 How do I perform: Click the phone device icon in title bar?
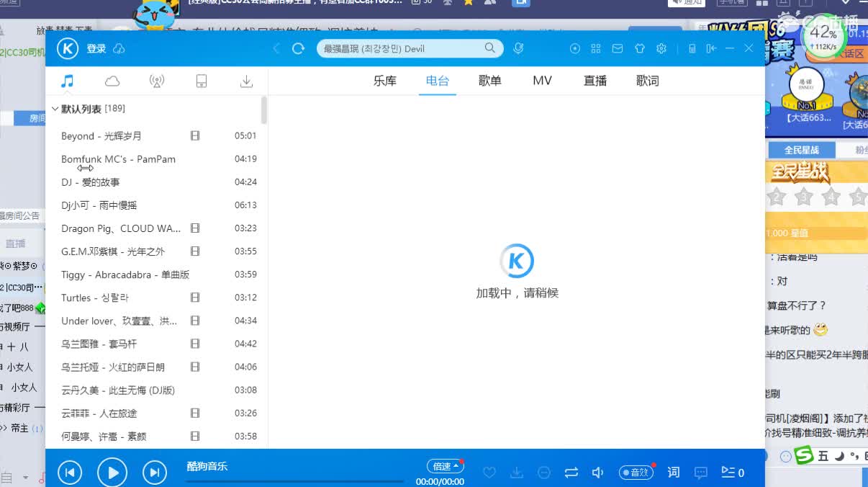click(692, 48)
